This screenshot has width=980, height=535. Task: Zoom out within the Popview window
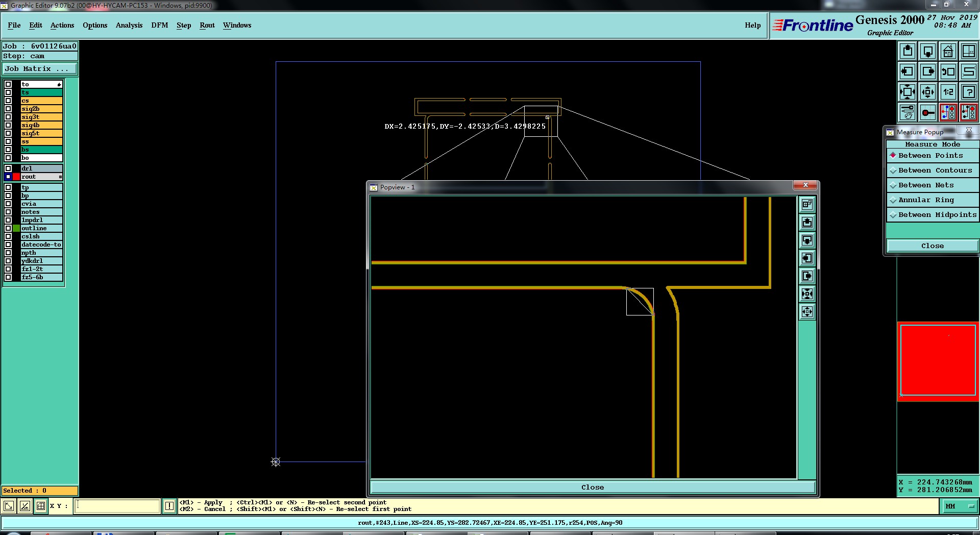807,311
